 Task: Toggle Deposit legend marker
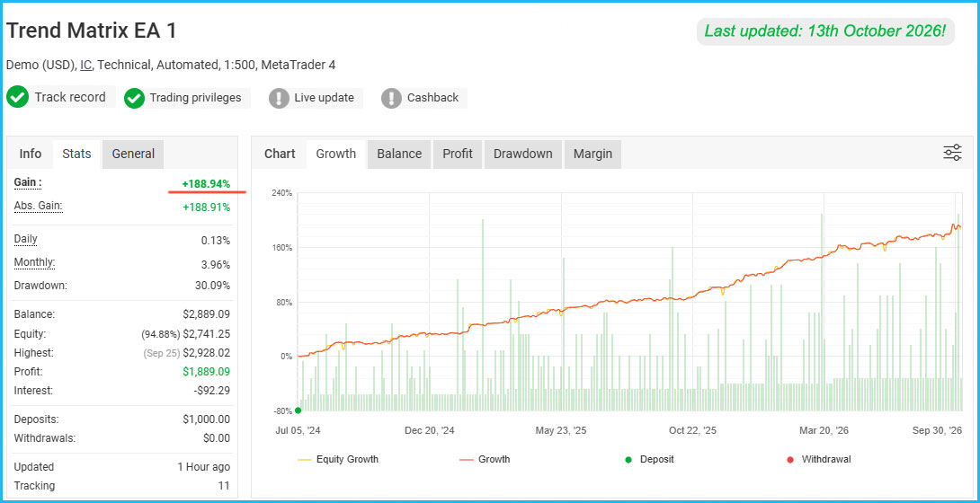[x=650, y=459]
